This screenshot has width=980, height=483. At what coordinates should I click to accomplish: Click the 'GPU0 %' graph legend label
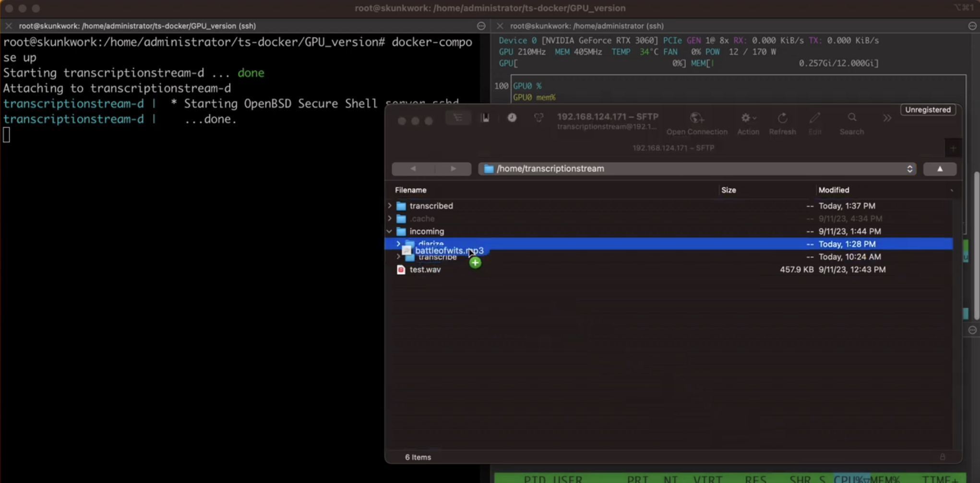[x=527, y=86]
